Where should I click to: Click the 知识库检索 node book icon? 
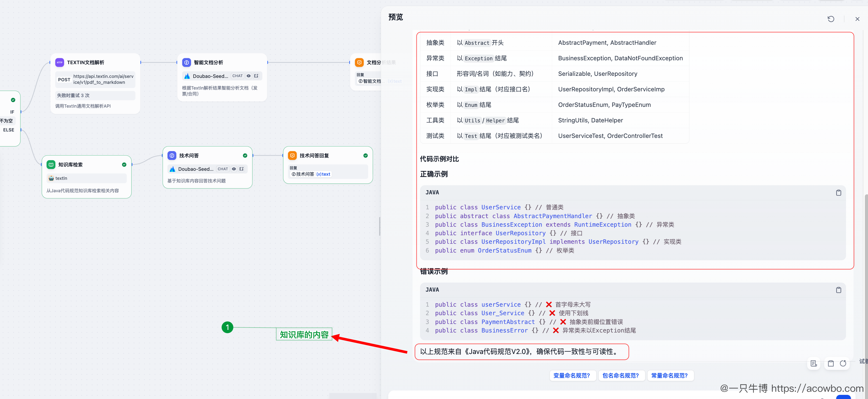(x=51, y=165)
